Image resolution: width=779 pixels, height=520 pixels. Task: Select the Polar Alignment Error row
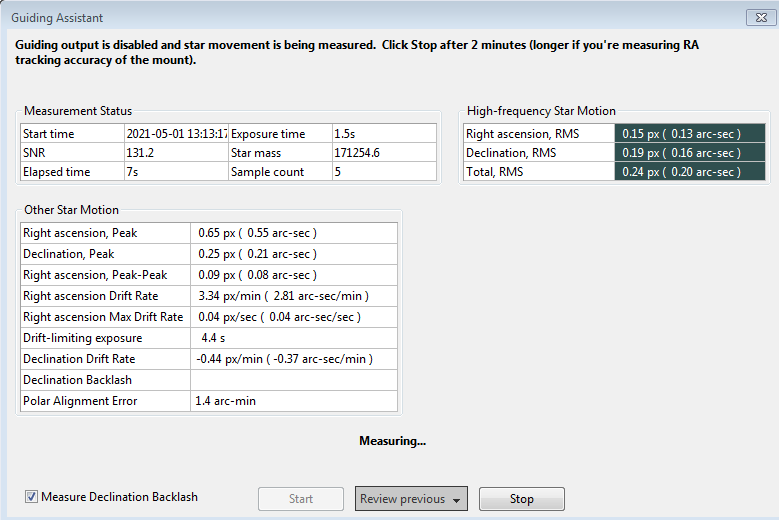pos(209,401)
